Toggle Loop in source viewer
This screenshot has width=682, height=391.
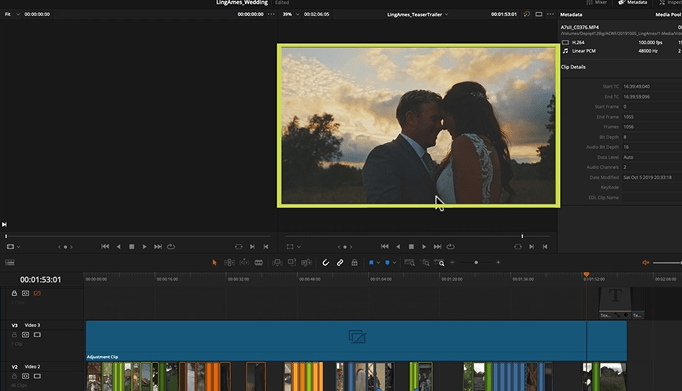[171, 247]
